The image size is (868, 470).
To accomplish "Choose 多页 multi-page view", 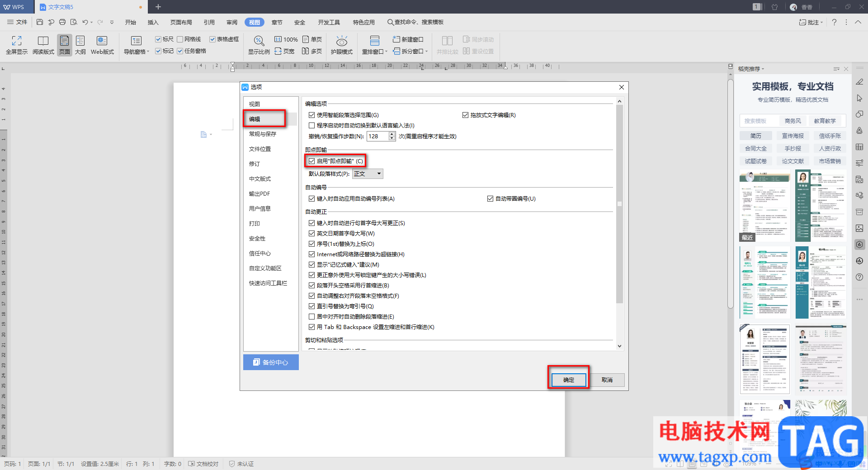I will [312, 51].
